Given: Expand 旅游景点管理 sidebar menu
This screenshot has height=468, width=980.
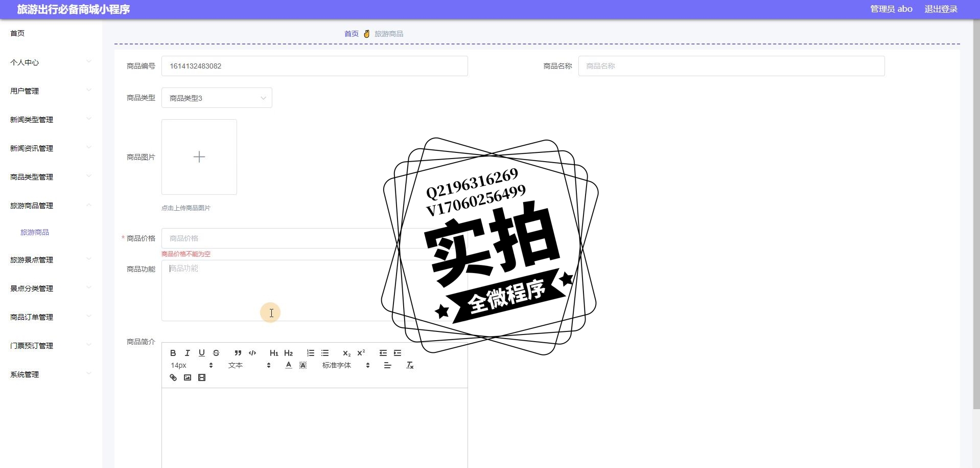Looking at the screenshot, I should pos(51,260).
